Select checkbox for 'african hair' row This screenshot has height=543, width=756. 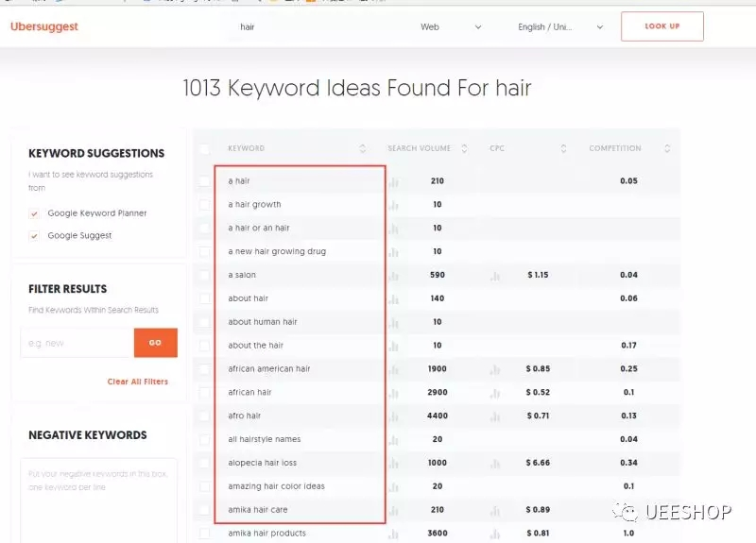(205, 393)
